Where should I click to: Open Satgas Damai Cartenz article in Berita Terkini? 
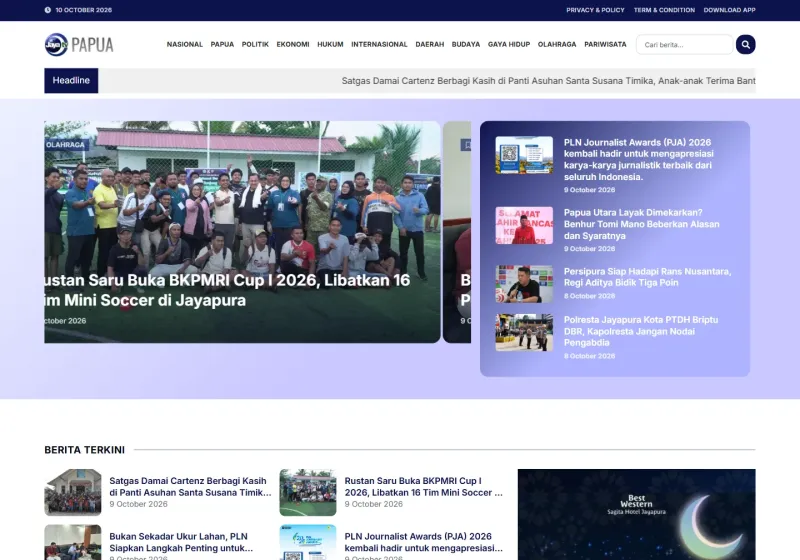[190, 487]
